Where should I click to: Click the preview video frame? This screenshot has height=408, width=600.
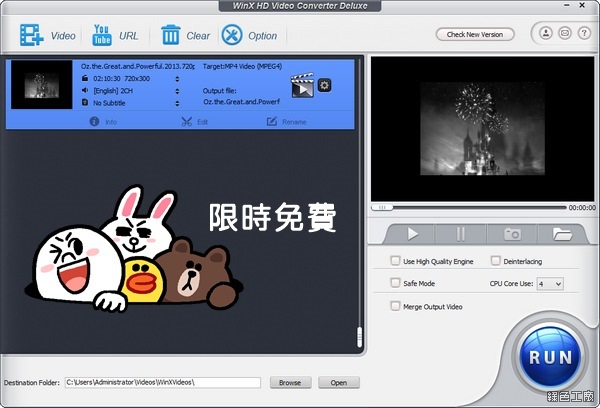click(483, 129)
